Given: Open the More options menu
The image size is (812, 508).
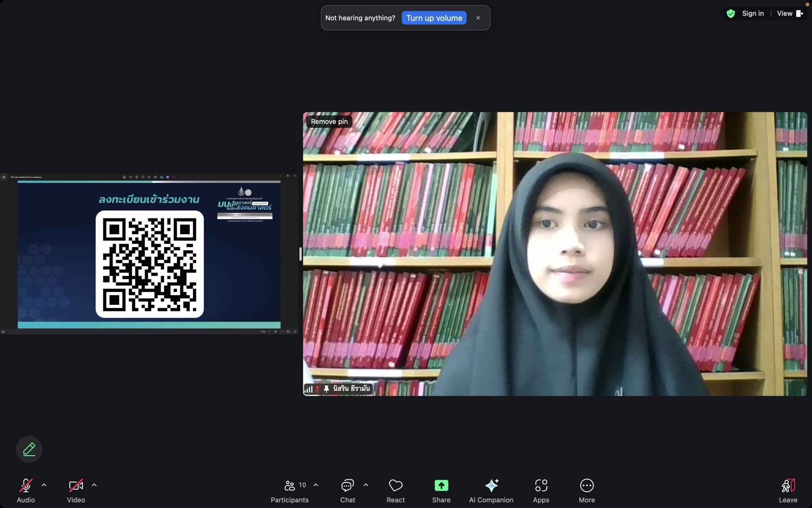Looking at the screenshot, I should click(586, 486).
